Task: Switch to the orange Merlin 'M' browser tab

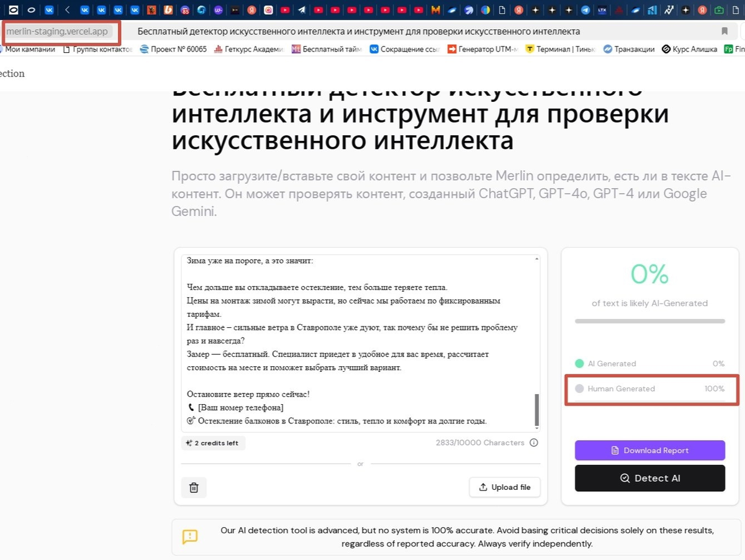Action: click(x=436, y=10)
